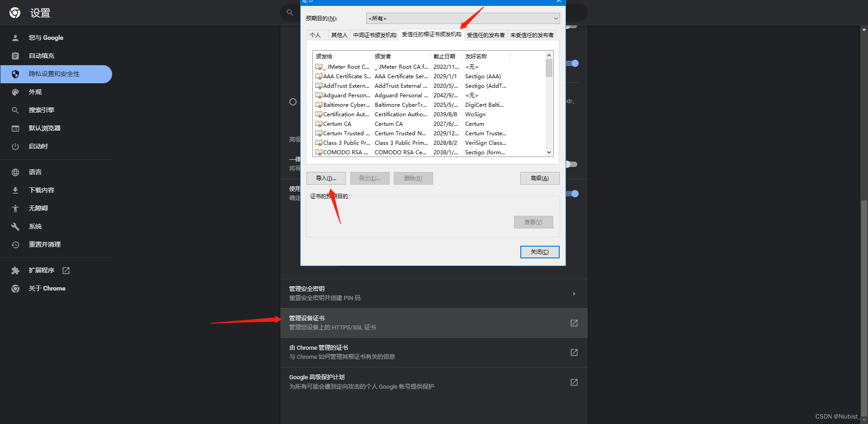Click the restore clock icon for 重置并清理
This screenshot has width=868, height=424.
tap(15, 244)
